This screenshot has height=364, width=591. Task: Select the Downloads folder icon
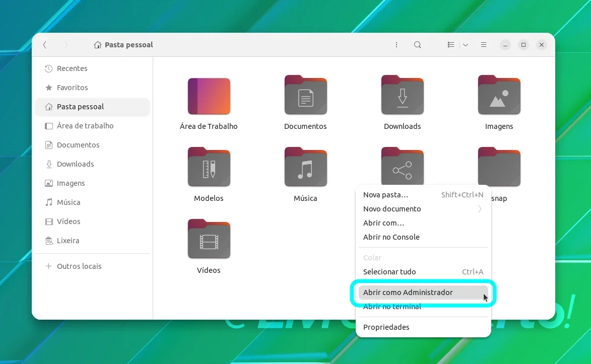pyautogui.click(x=402, y=95)
